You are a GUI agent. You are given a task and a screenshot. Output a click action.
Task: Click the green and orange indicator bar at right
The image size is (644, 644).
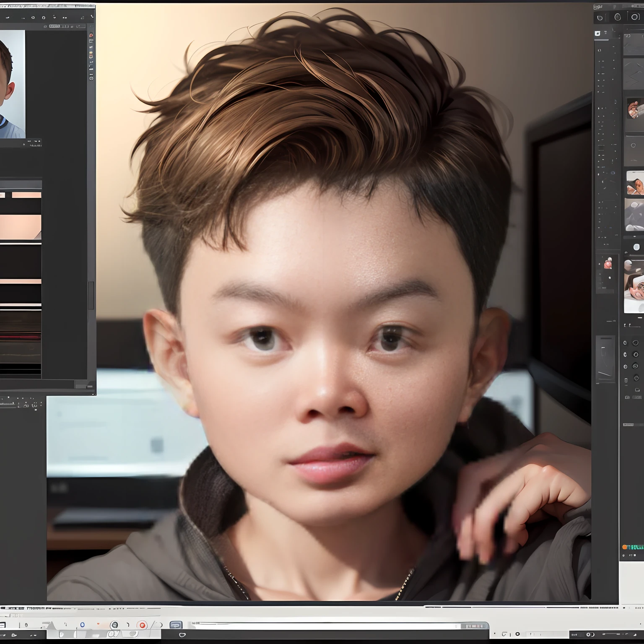(x=633, y=547)
